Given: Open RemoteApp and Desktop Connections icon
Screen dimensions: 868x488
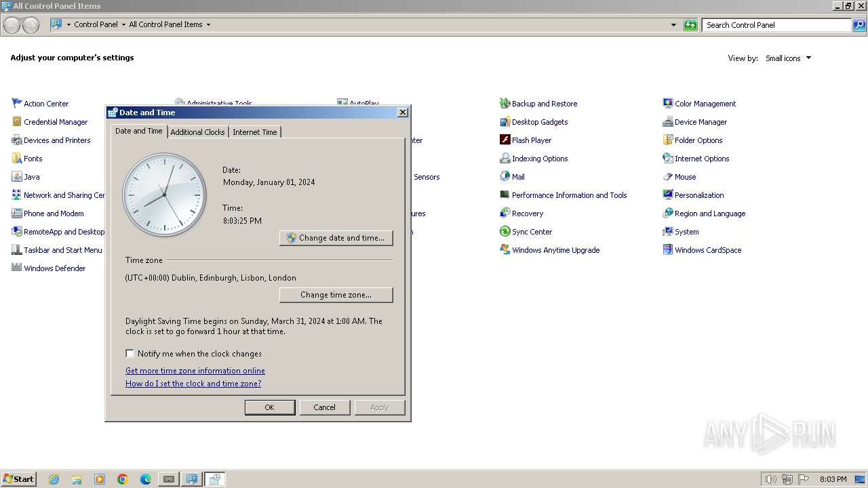Looking at the screenshot, I should point(17,232).
